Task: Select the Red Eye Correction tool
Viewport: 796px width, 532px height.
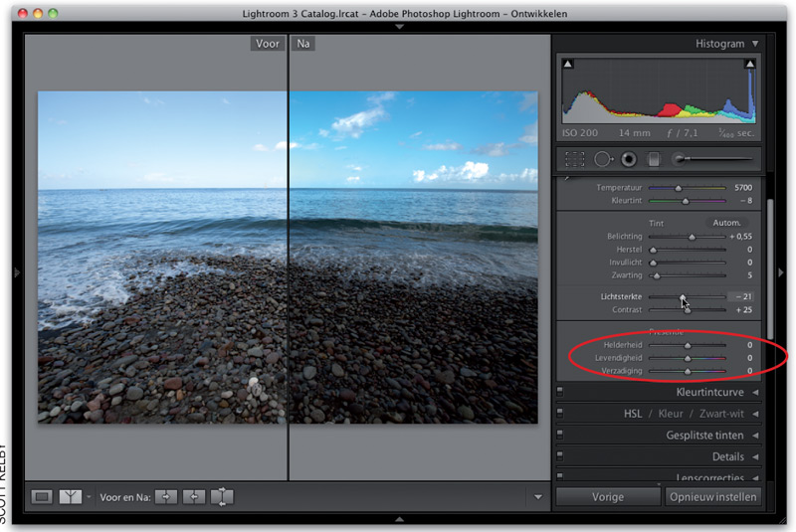Action: click(x=629, y=159)
